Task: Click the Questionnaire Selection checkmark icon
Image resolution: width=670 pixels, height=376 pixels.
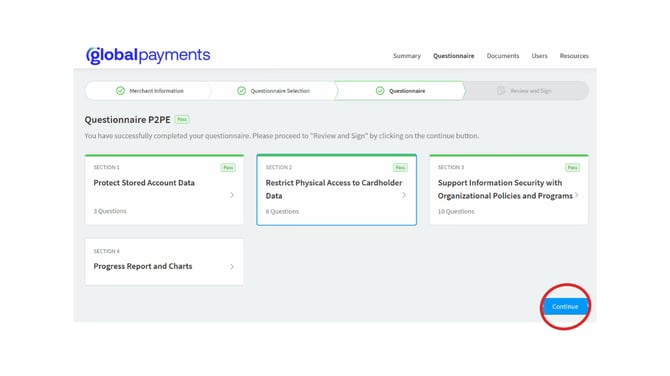Action: point(241,91)
